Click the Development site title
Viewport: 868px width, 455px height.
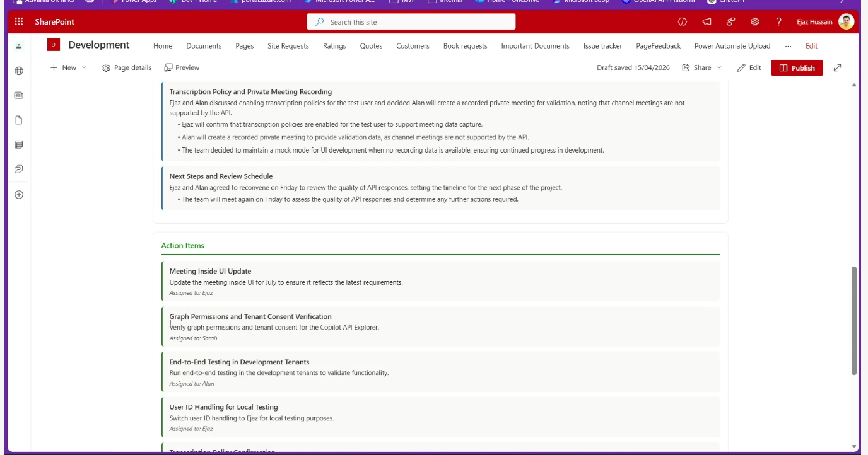coord(99,45)
